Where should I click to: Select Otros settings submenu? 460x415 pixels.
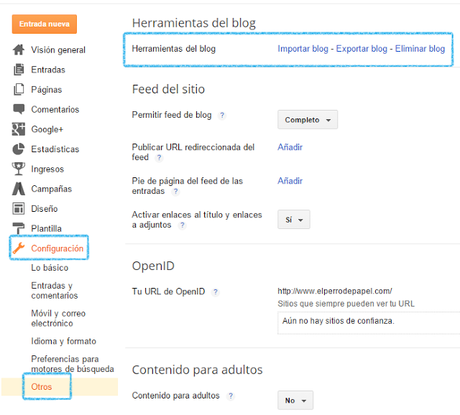42,387
